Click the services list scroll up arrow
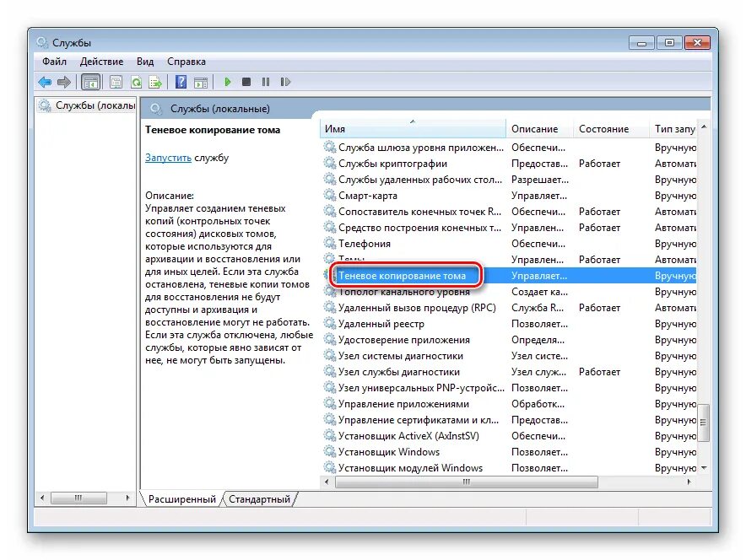746x560 pixels. [704, 127]
